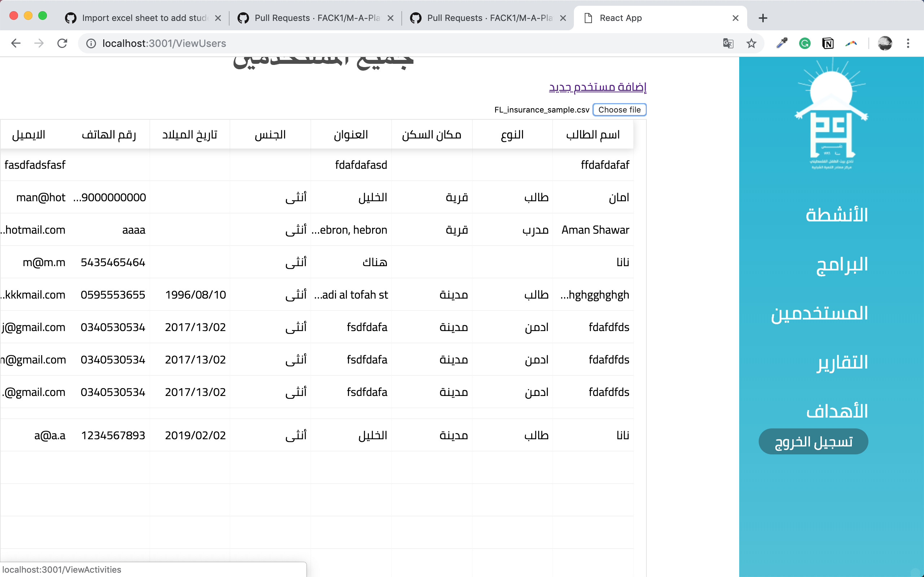Open a new browser tab
This screenshot has width=924, height=577.
[x=763, y=18]
